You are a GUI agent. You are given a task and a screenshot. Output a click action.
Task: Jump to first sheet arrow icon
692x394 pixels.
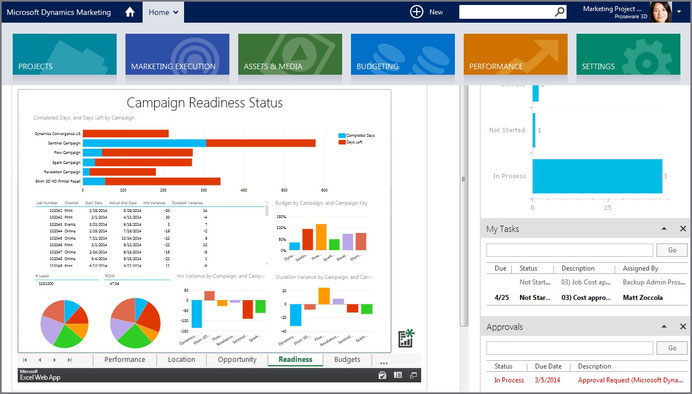25,360
